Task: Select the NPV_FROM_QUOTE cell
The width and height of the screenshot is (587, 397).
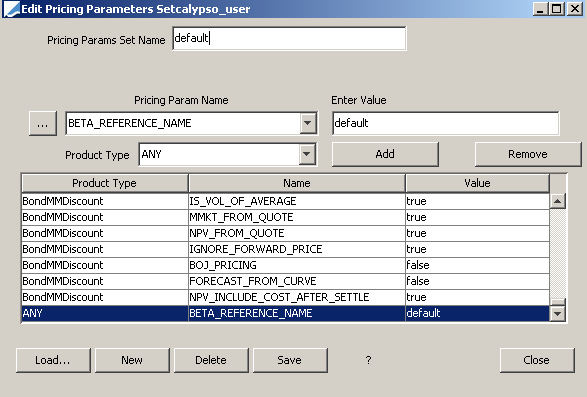Action: pyautogui.click(x=296, y=233)
